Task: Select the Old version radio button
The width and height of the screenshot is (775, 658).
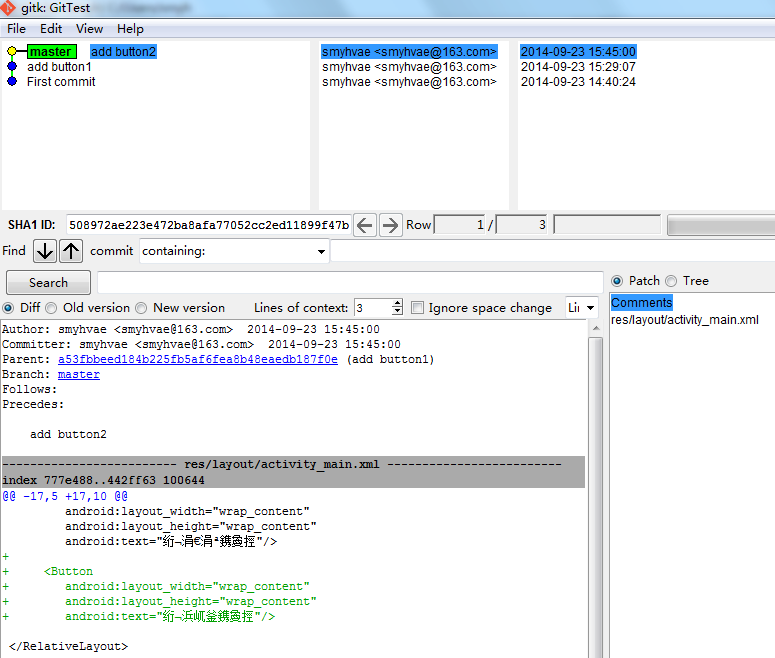Action: tap(52, 308)
